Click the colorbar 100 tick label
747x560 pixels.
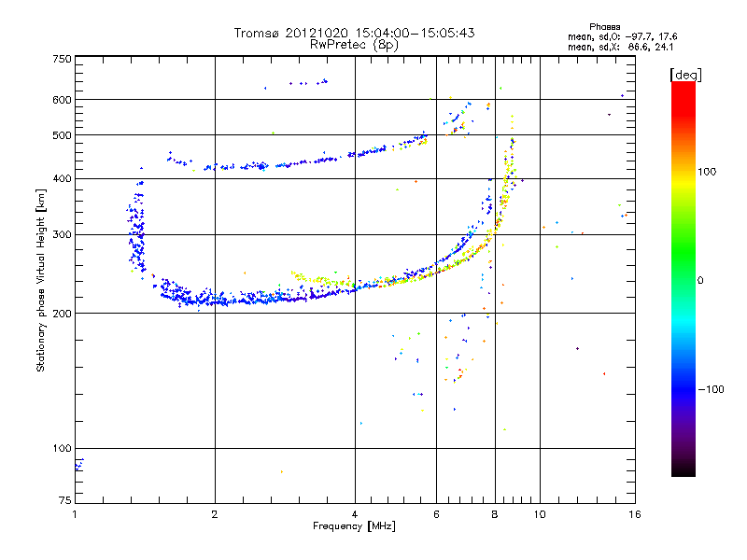coord(707,172)
